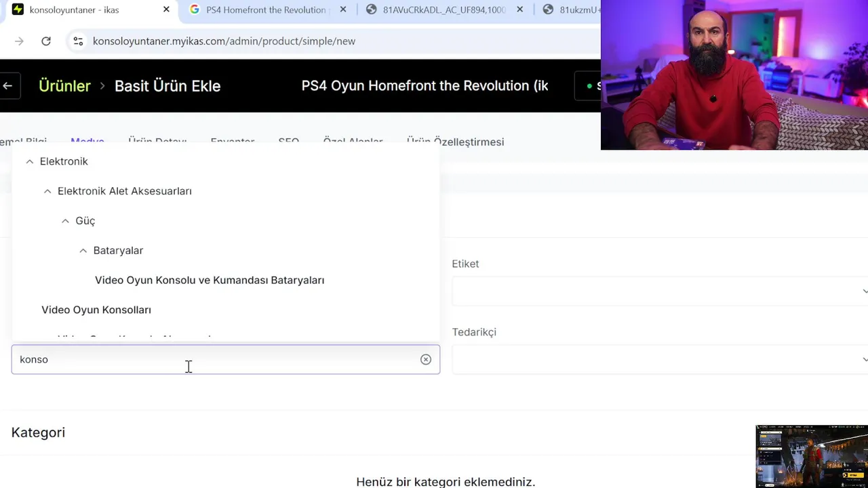Viewport: 868px width, 488px height.
Task: Collapse the Bataryalar category node
Action: tap(83, 251)
